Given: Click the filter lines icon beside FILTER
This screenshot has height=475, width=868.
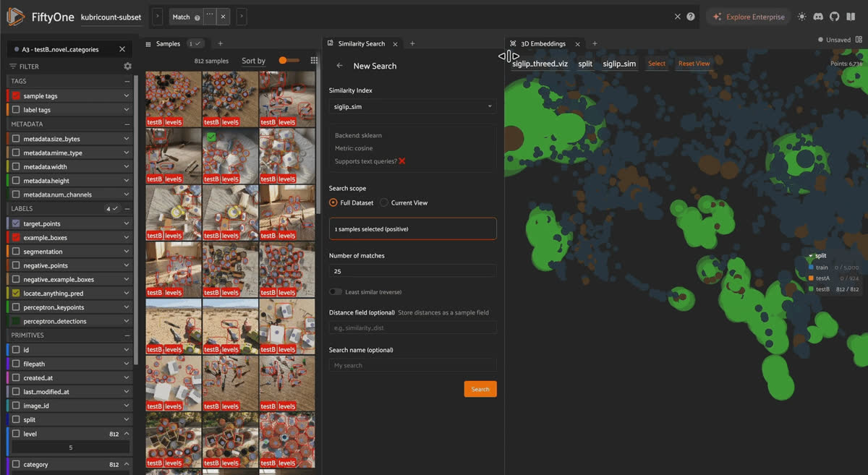Looking at the screenshot, I should coord(12,66).
